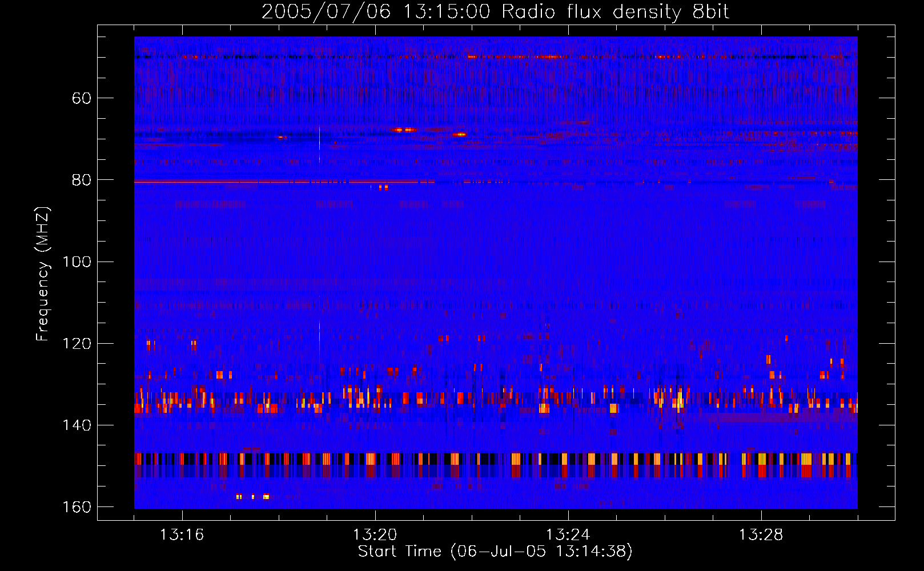Viewport: 924px width, 571px height.
Task: Click the plot title '2005/07/06 13:15:00 Radio flux density 8bit'
Action: [x=495, y=11]
